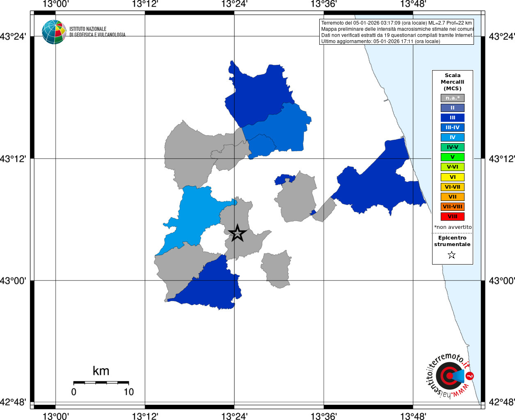The height and width of the screenshot is (420, 515).
Task: Select the yellow VI legend swatch
Action: tap(453, 177)
